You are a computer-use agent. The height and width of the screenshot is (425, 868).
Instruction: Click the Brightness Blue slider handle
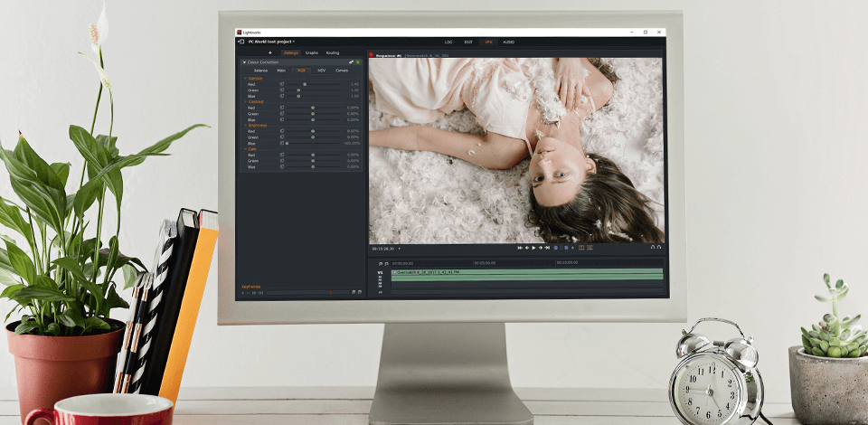(x=287, y=144)
